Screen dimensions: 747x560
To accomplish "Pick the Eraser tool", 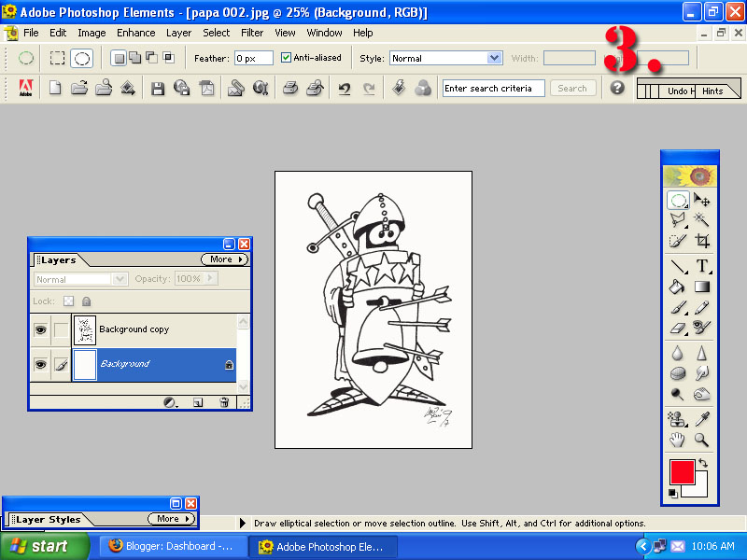I will [x=679, y=329].
